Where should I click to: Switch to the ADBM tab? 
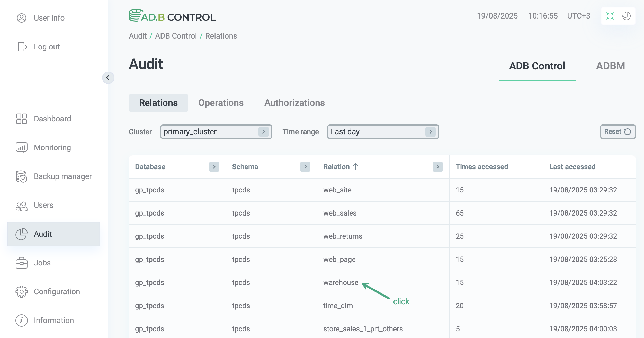(x=611, y=66)
